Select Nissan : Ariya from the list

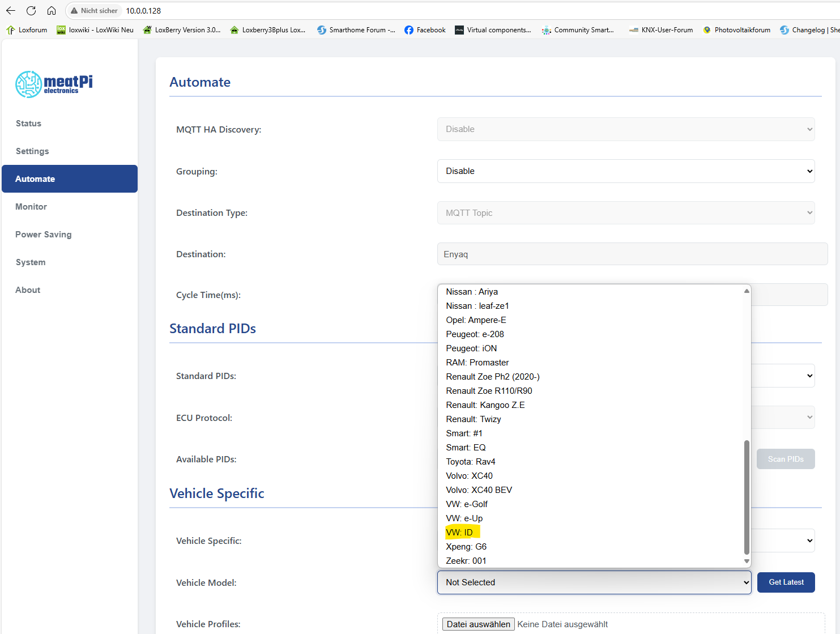[x=591, y=292]
